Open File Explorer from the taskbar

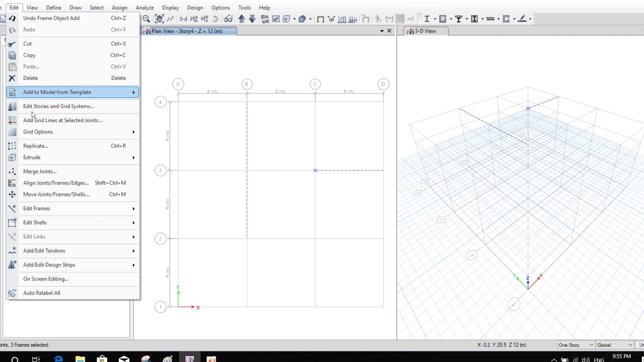[80, 359]
